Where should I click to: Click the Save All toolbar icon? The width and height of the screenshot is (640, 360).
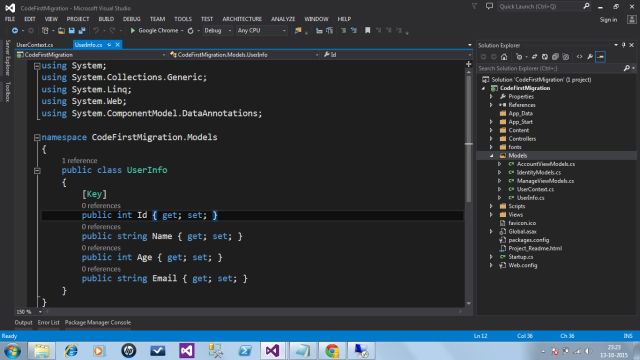[x=82, y=31]
